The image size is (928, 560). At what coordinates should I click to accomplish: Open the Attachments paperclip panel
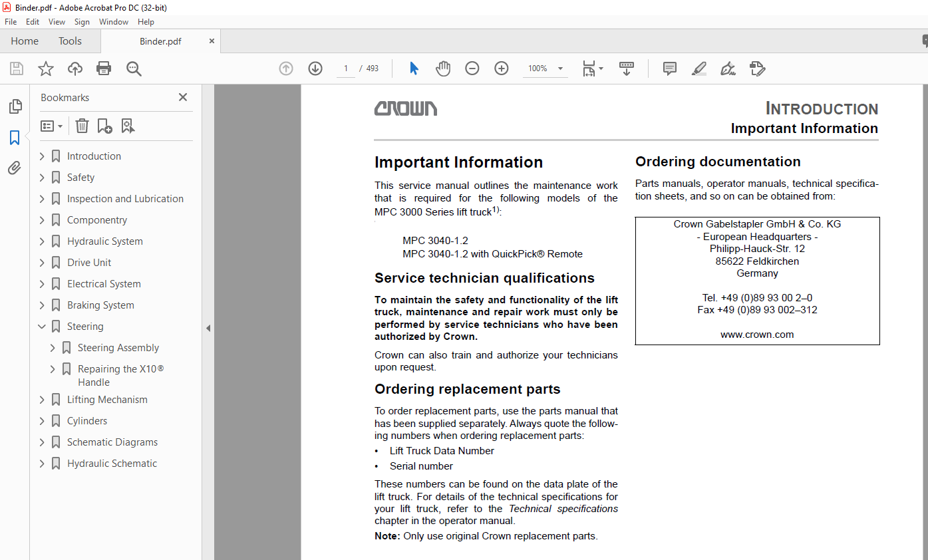tap(15, 168)
